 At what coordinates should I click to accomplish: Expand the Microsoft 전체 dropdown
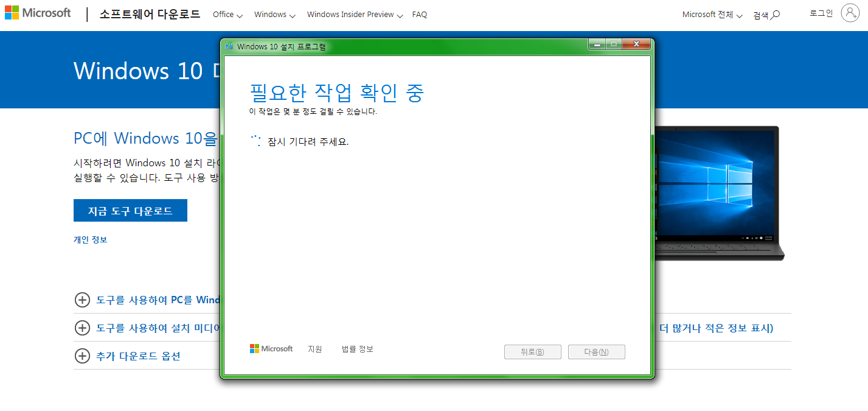click(x=712, y=15)
